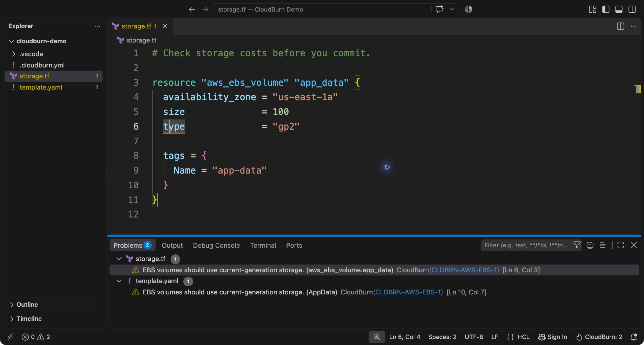Open notifications bell in status bar
This screenshot has width=644, height=345.
click(x=634, y=337)
